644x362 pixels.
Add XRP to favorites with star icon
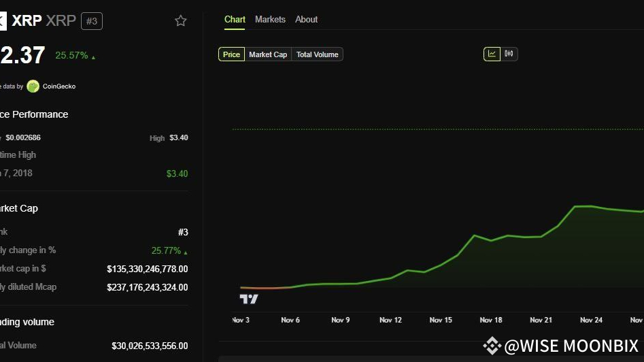point(181,20)
